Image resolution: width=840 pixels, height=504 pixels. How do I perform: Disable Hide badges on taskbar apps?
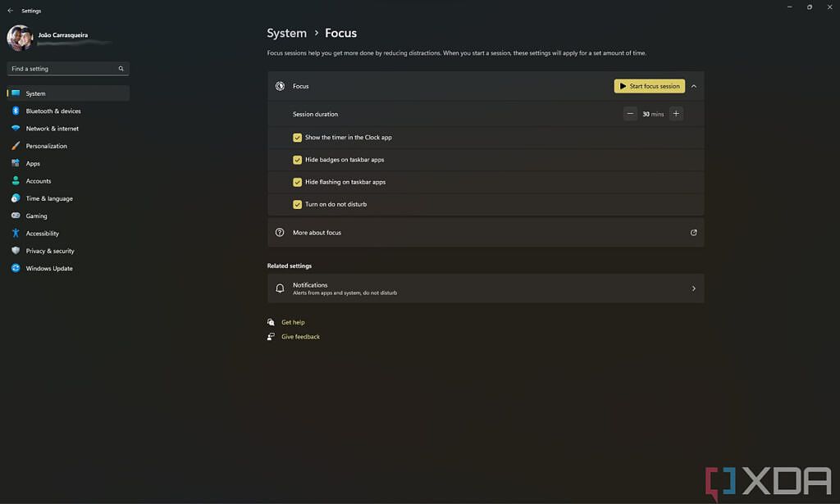(x=297, y=160)
